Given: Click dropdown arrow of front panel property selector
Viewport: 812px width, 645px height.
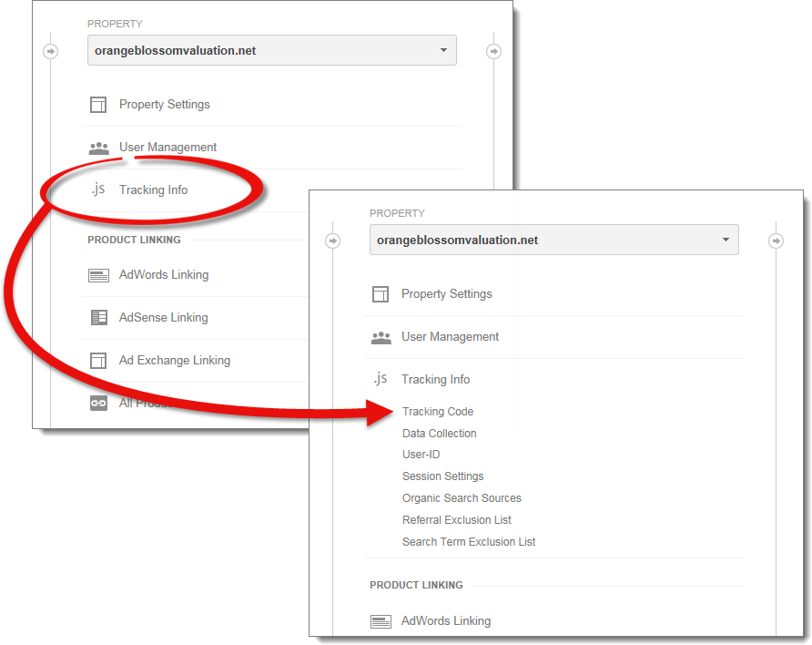Looking at the screenshot, I should (x=726, y=240).
